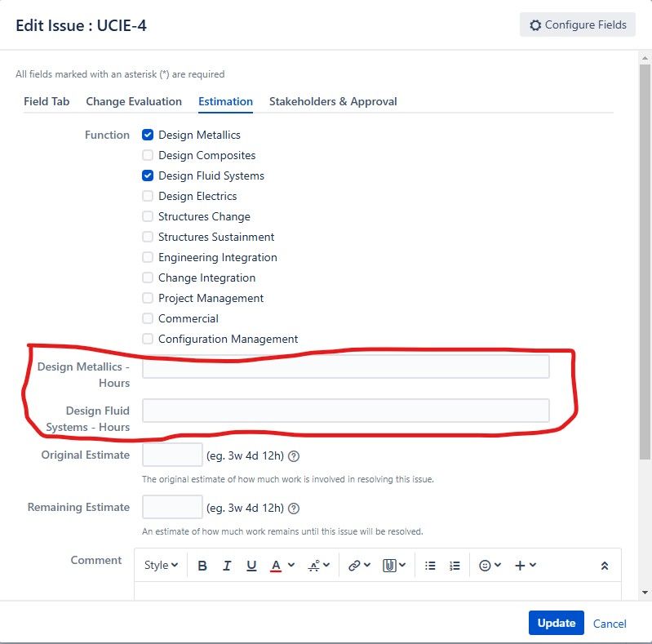Open the insert plus dropdown arrow
Image resolution: width=652 pixels, height=644 pixels.
[x=533, y=565]
